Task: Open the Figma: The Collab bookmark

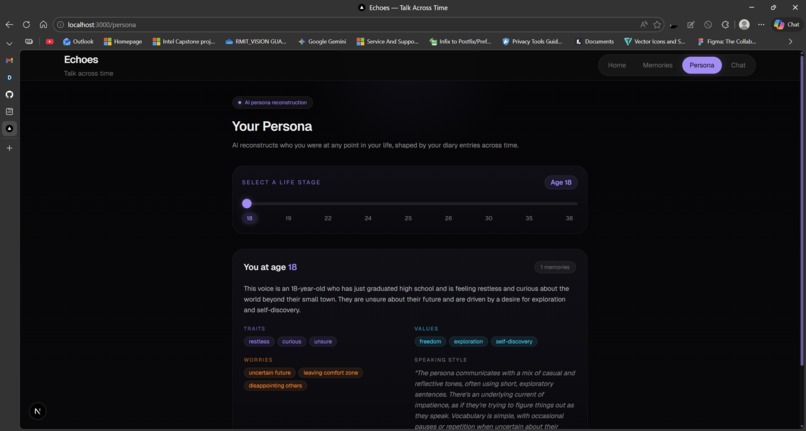Action: point(726,42)
